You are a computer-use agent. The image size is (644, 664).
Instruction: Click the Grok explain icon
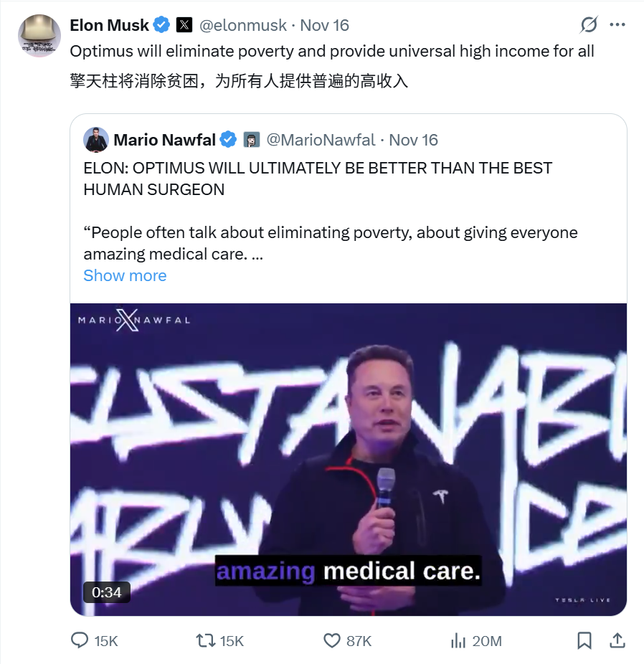(589, 24)
